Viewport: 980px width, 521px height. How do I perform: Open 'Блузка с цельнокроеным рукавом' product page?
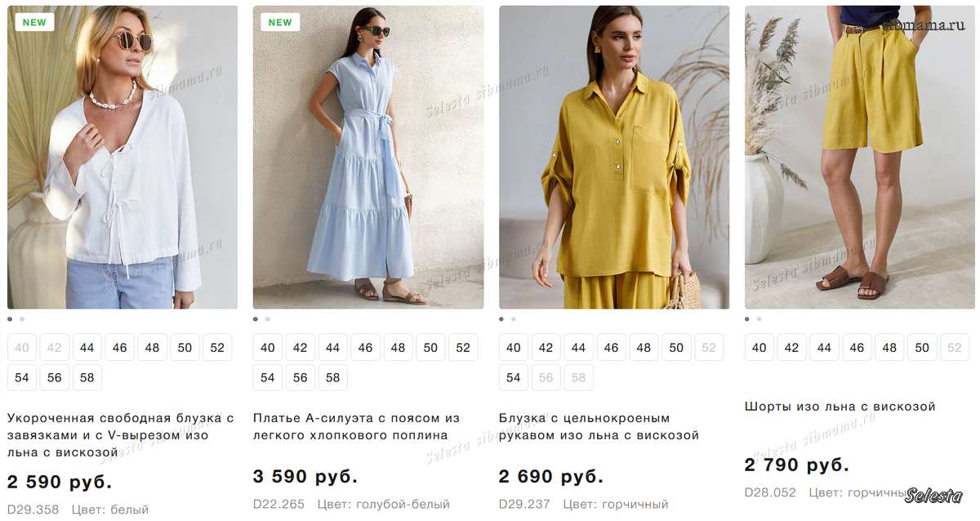[x=599, y=426]
